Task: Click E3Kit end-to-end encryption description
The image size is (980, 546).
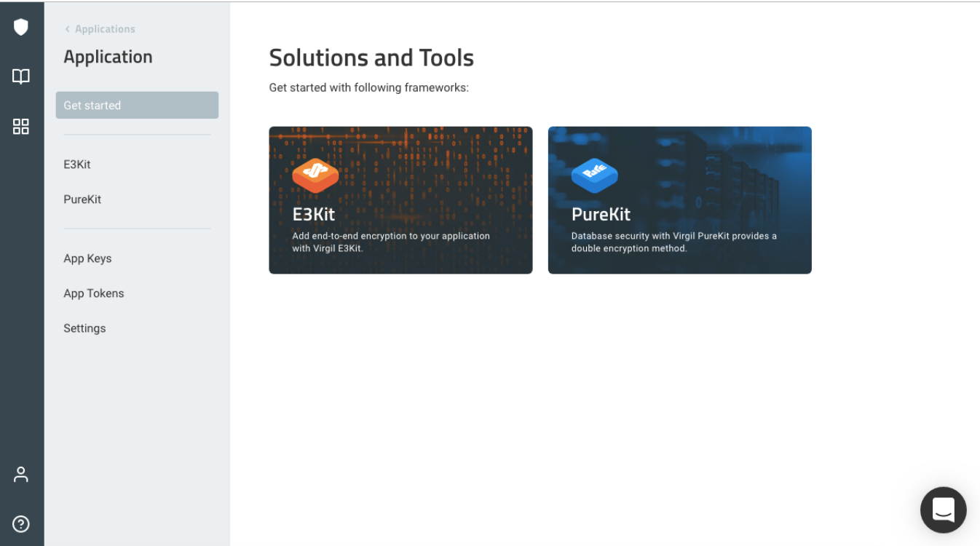Action: [x=391, y=242]
